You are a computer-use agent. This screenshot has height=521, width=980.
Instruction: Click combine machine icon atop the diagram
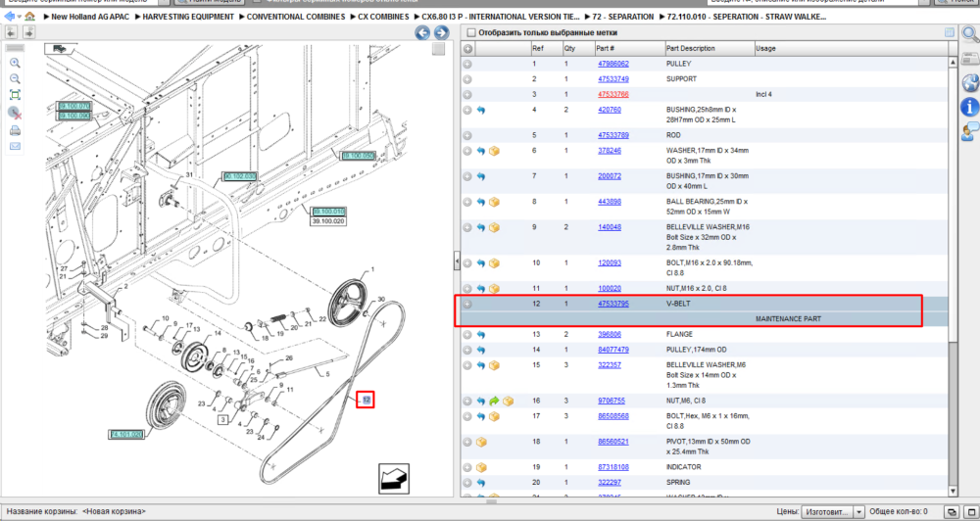pos(61,47)
